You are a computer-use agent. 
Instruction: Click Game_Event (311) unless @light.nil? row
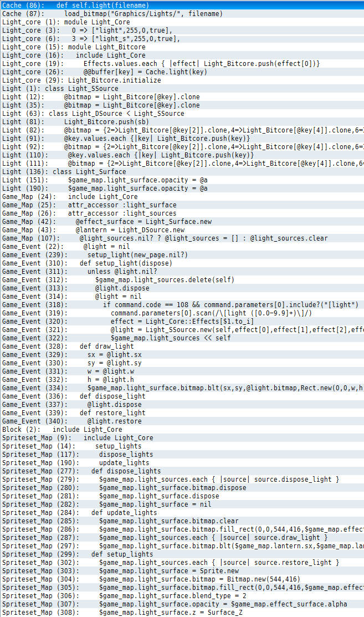point(182,272)
